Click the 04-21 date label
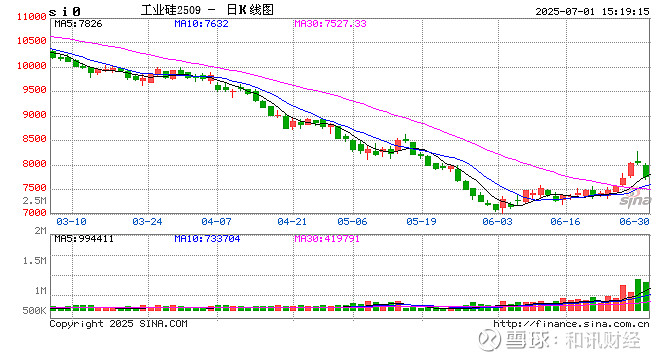The image size is (660, 360). point(292,222)
